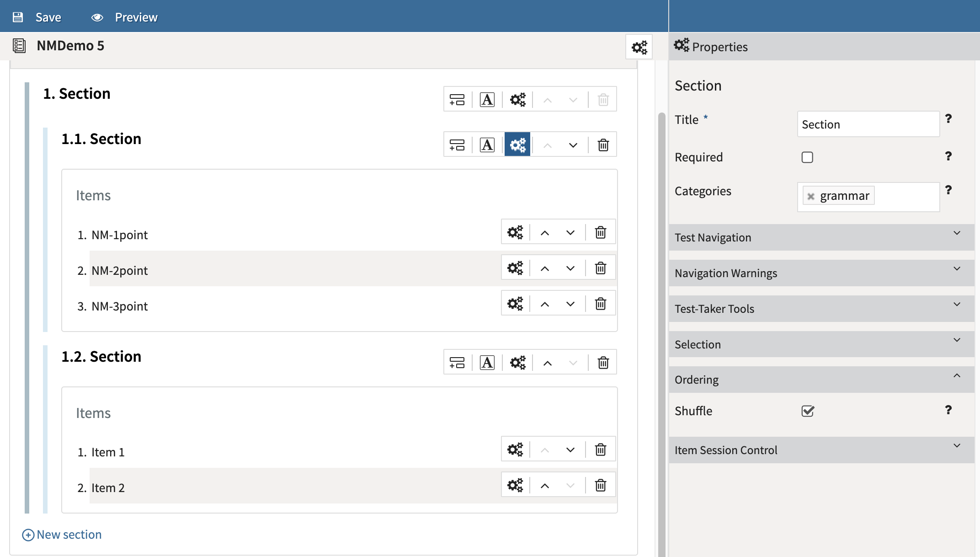Viewport: 980px width, 557px height.
Task: Move section 1.1 down
Action: (573, 145)
